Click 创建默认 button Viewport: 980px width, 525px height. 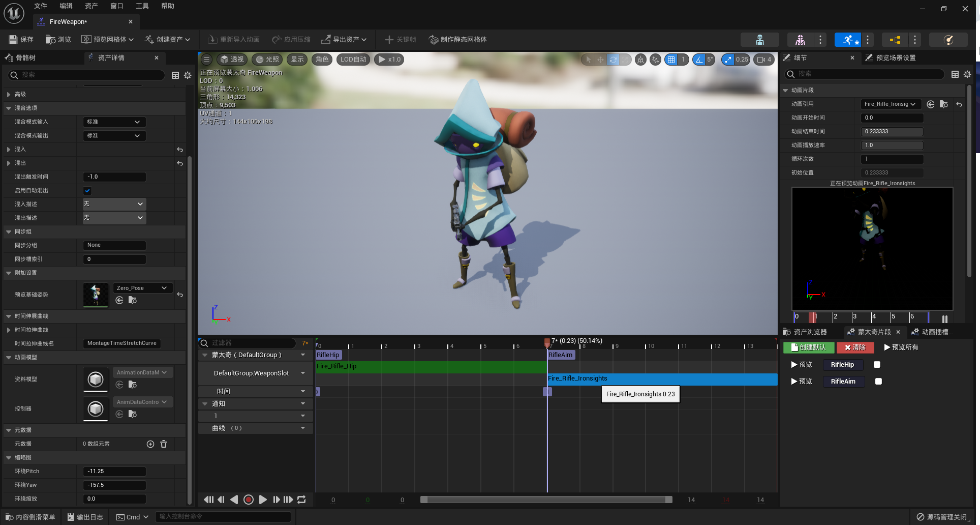pos(808,347)
